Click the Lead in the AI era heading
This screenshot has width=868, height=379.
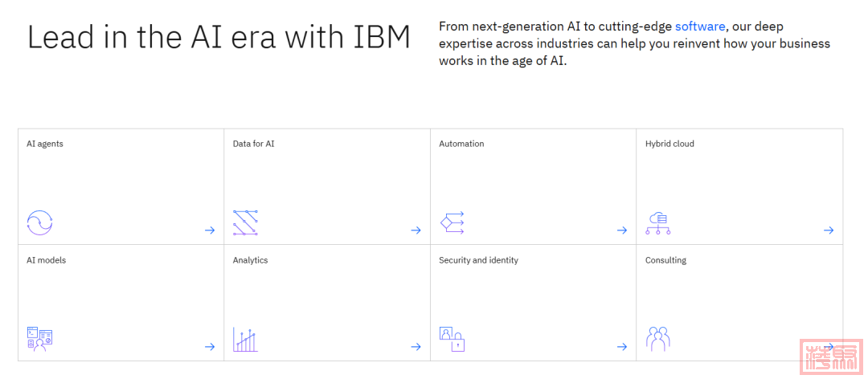(x=219, y=38)
